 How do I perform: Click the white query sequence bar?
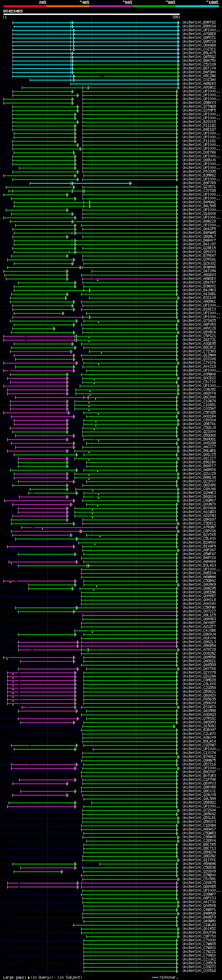click(x=92, y=14)
